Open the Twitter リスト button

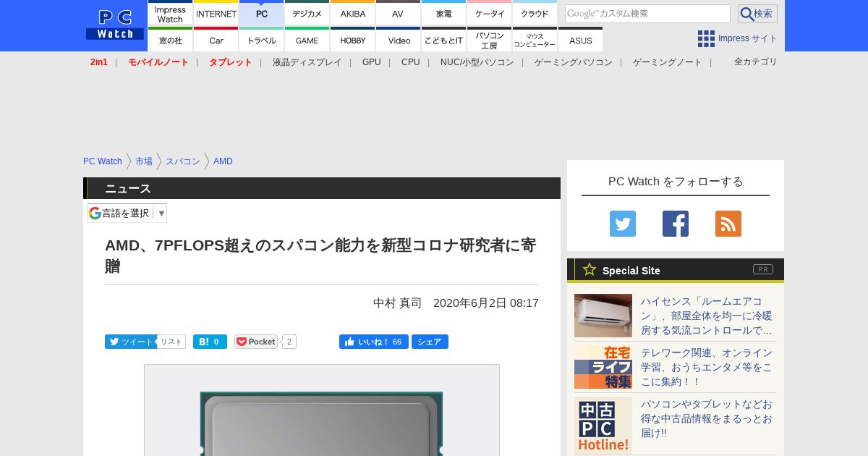point(171,342)
